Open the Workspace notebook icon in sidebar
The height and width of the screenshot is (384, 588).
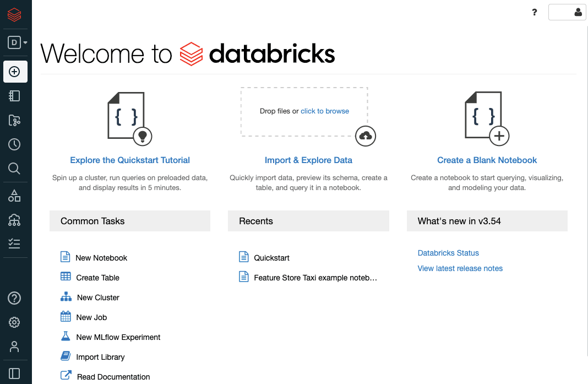point(14,96)
